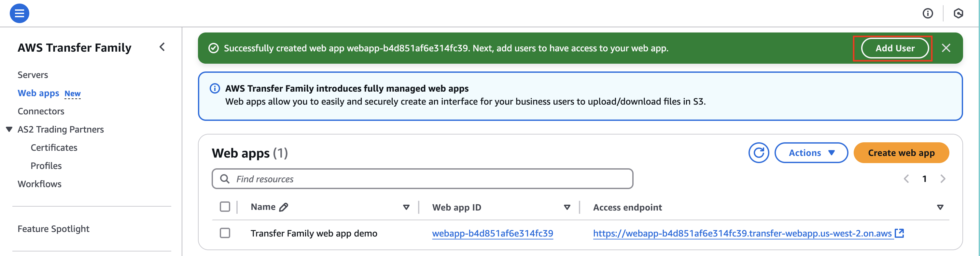Open Servers in the sidebar
980x256 pixels.
coord(33,75)
